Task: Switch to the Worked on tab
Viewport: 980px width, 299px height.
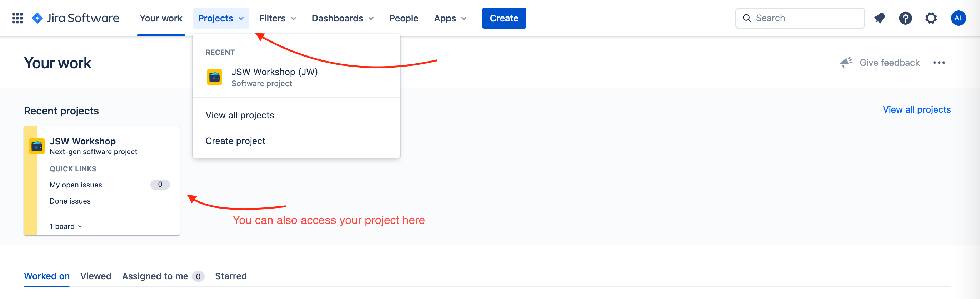Action: tap(47, 276)
